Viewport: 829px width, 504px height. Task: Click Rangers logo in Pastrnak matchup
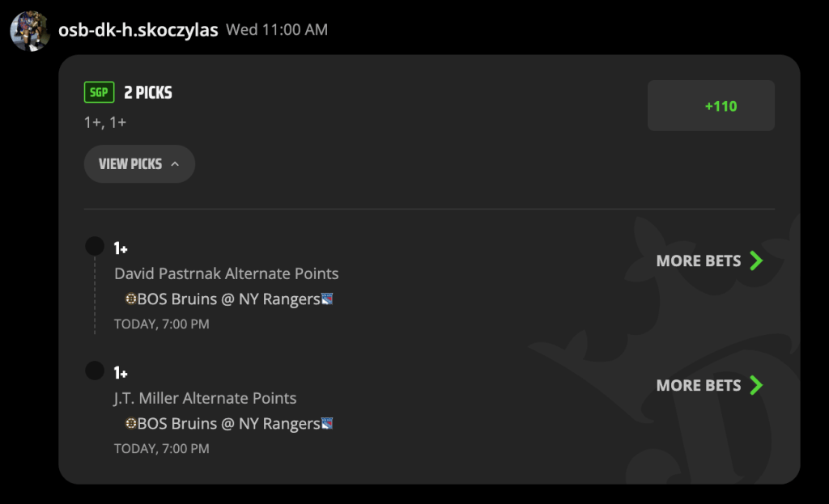[x=327, y=299]
